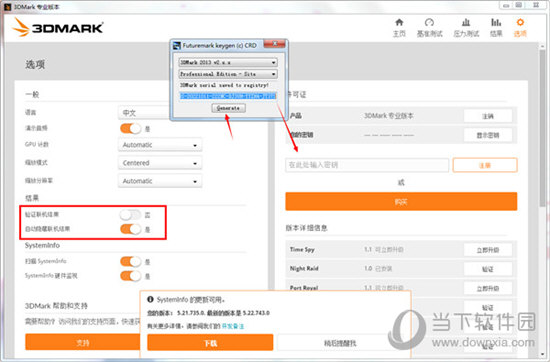The height and width of the screenshot is (362, 550).
Task: Toggle the auto-hide online results switch
Action: tap(130, 229)
